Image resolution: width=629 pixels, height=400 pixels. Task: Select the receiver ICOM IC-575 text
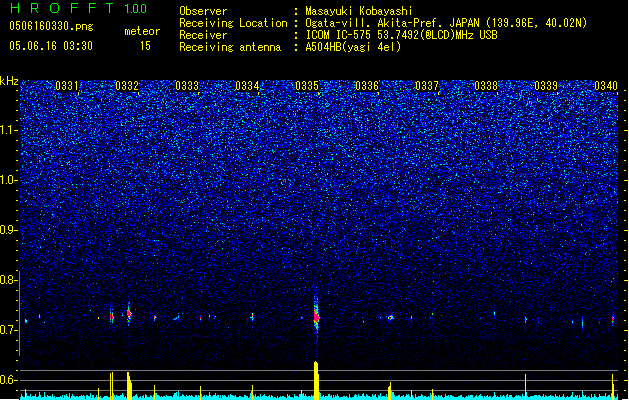tap(339, 35)
